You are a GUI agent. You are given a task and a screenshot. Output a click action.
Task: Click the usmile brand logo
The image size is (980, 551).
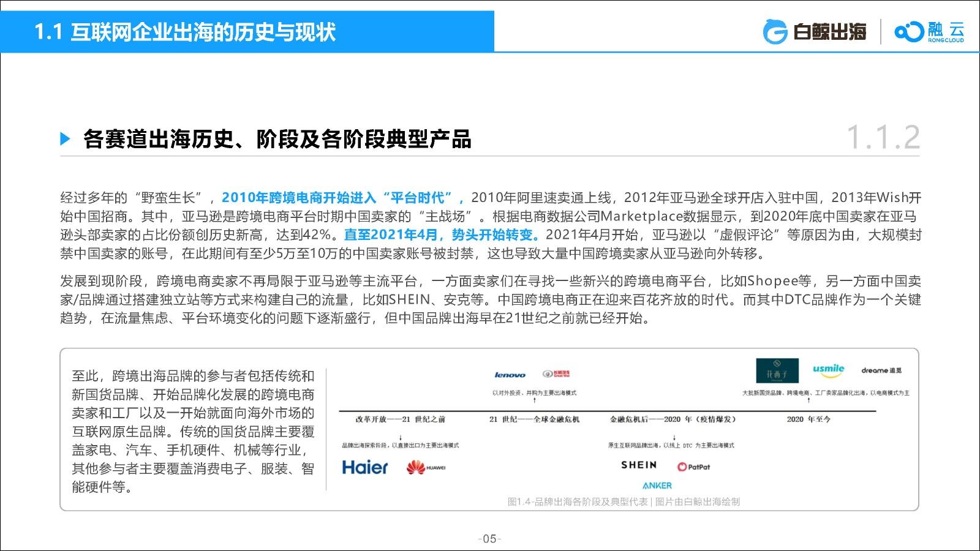828,370
